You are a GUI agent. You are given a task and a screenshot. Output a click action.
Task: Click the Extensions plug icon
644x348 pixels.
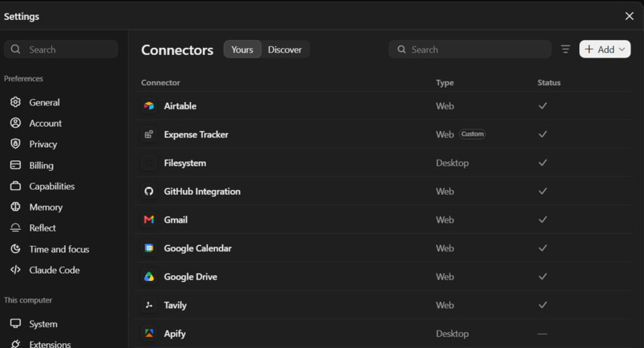(x=16, y=344)
